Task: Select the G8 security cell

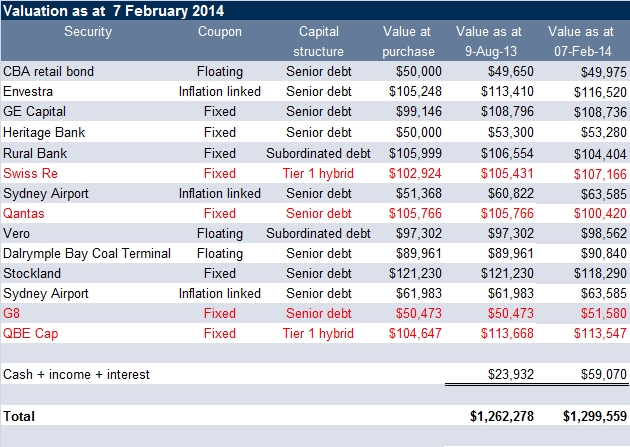Action: point(13,314)
